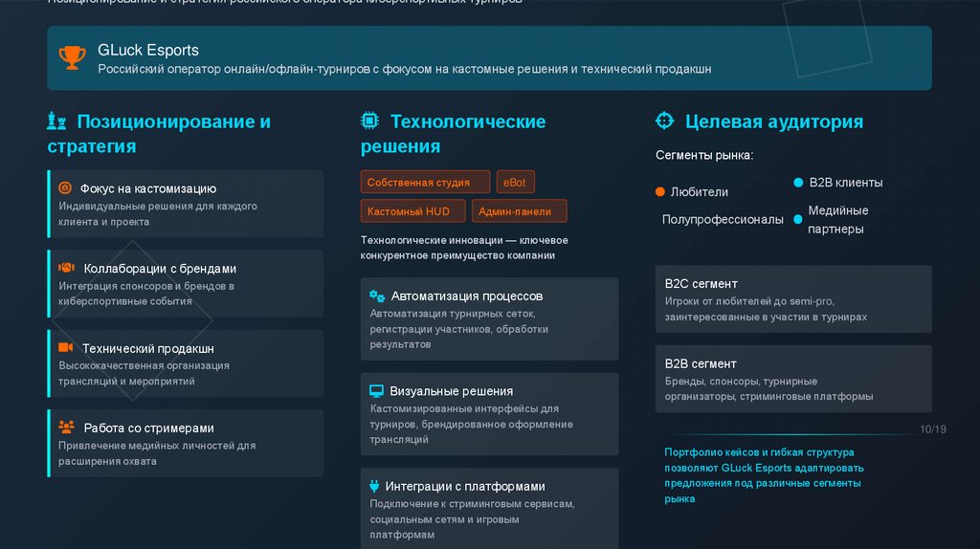Click the Интеграция спонсоров и брендов description
Screen dimensions: 980x549
(146, 294)
